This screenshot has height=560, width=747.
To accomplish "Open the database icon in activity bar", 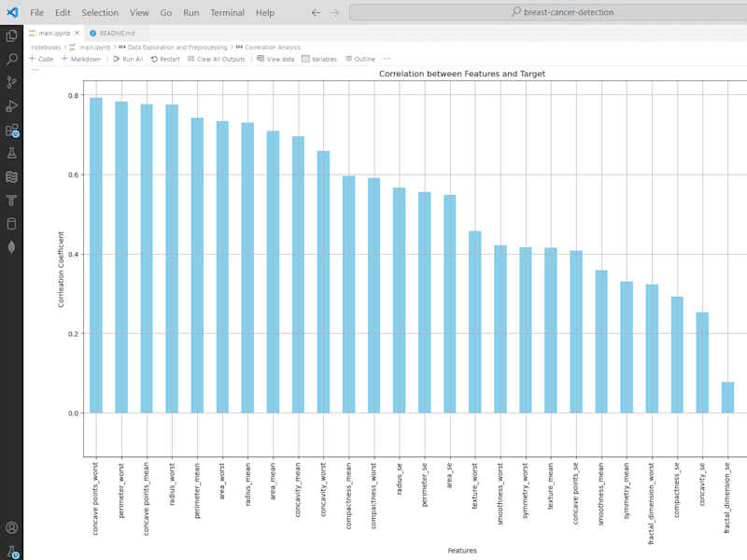I will (x=11, y=223).
